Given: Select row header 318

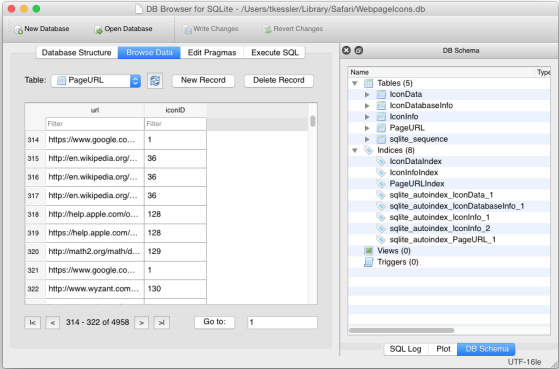Looking at the screenshot, I should tap(35, 215).
